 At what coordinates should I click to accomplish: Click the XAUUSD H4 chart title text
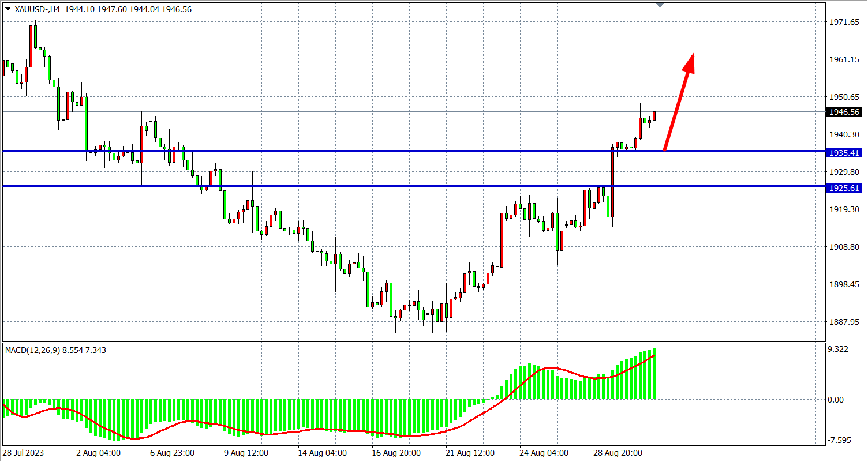pos(36,9)
